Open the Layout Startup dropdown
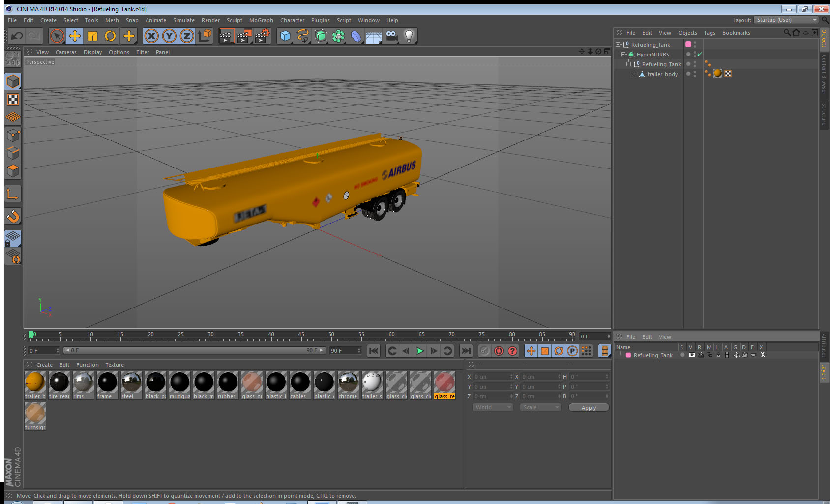The height and width of the screenshot is (504, 830). click(786, 20)
